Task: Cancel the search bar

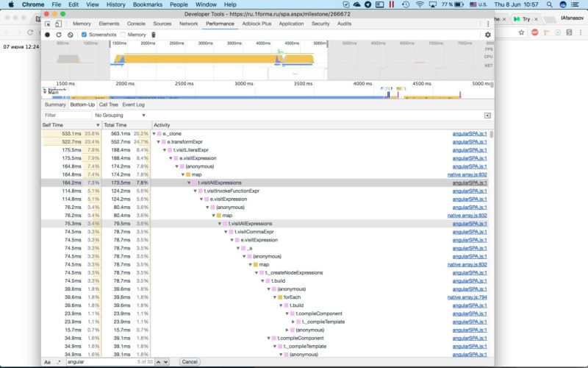Action: [190, 362]
